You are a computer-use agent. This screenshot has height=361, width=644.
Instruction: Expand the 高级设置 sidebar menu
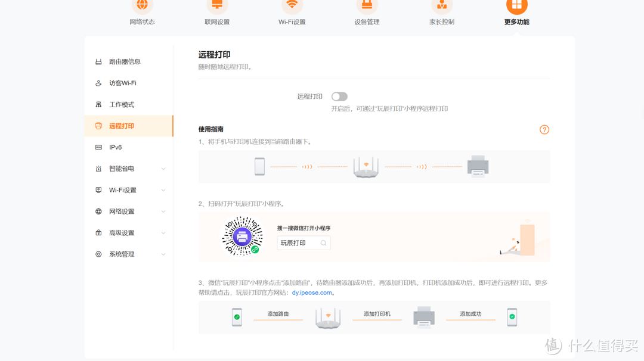click(x=163, y=234)
